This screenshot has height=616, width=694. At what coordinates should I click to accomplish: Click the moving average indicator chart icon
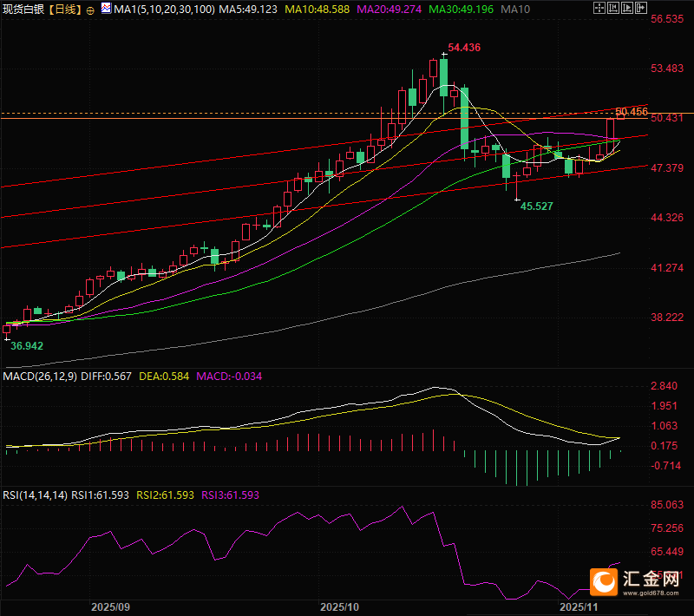tap(106, 9)
